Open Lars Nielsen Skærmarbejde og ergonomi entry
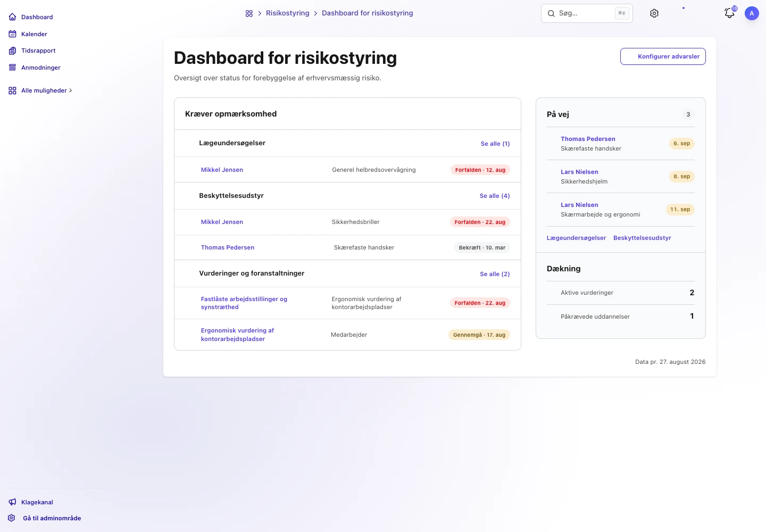 [x=579, y=205]
